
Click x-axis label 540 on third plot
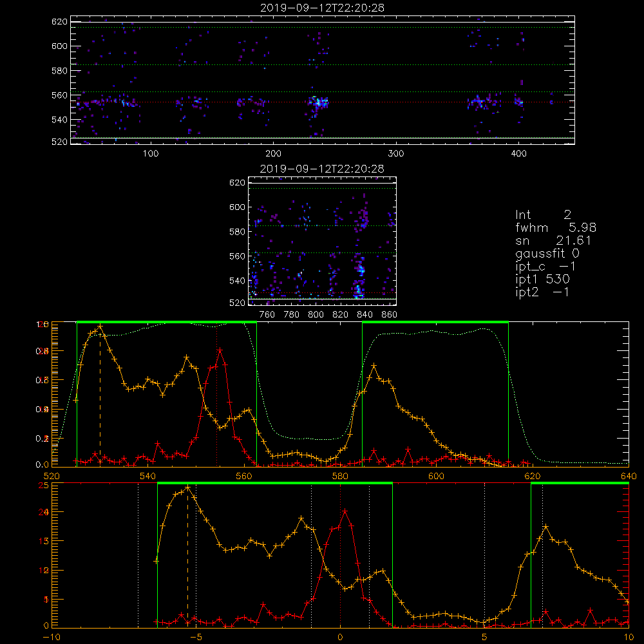point(147,476)
